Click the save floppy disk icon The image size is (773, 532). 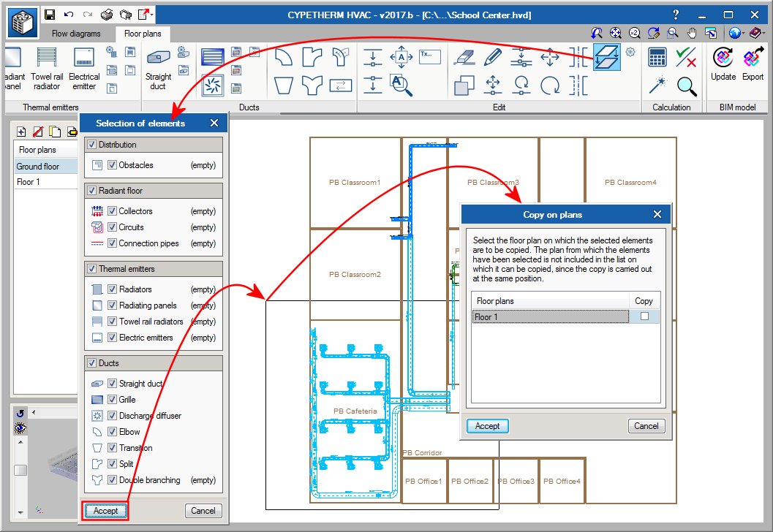click(50, 15)
